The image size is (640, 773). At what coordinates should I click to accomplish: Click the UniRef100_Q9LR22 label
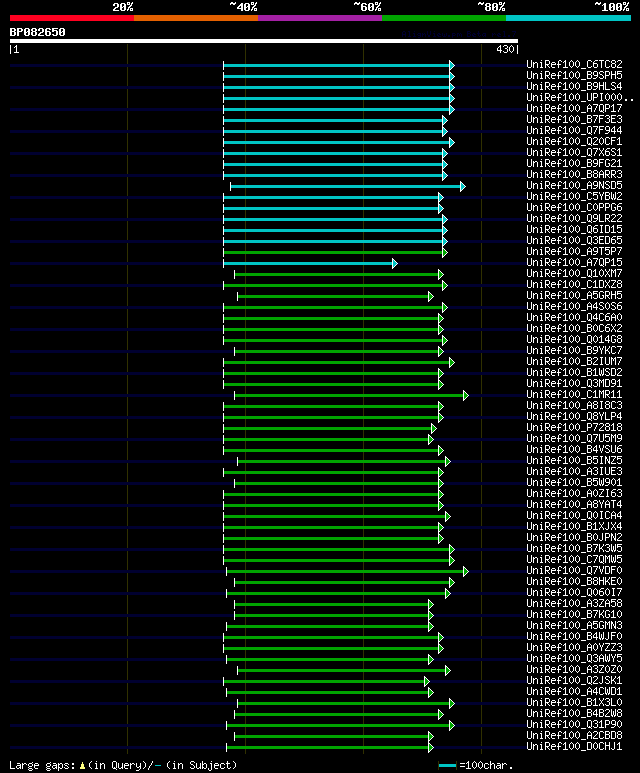574,218
